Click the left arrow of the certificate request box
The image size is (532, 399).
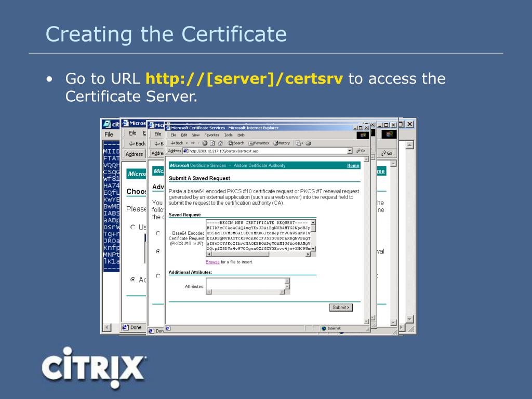point(209,254)
